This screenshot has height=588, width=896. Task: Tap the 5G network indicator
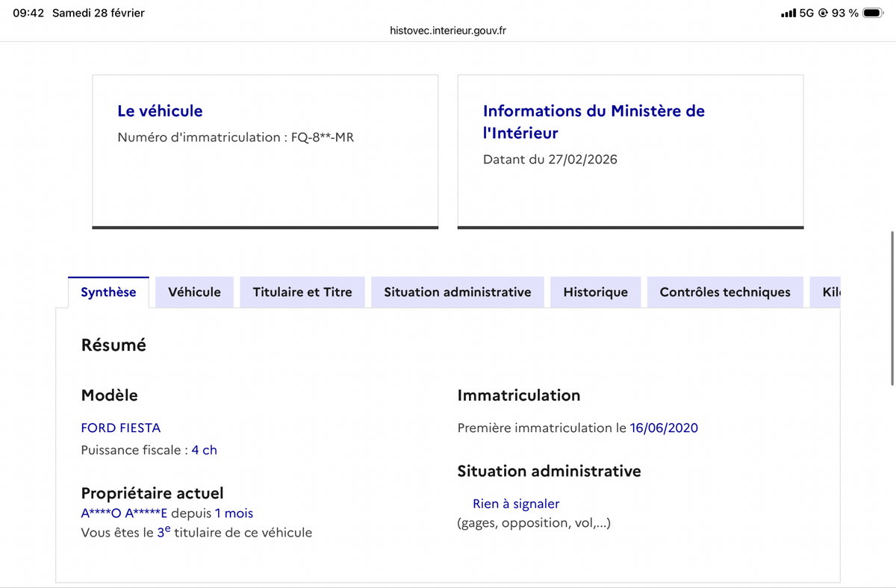click(806, 13)
